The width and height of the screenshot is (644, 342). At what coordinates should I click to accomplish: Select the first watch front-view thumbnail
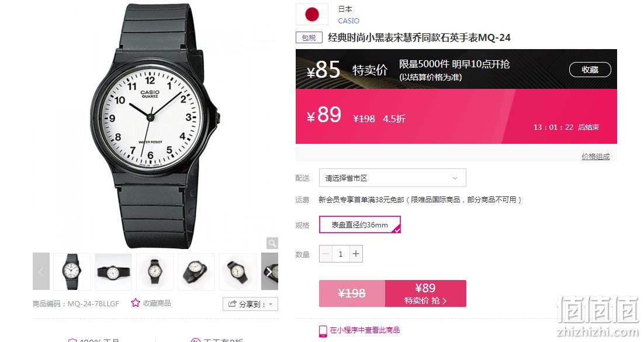coord(71,271)
